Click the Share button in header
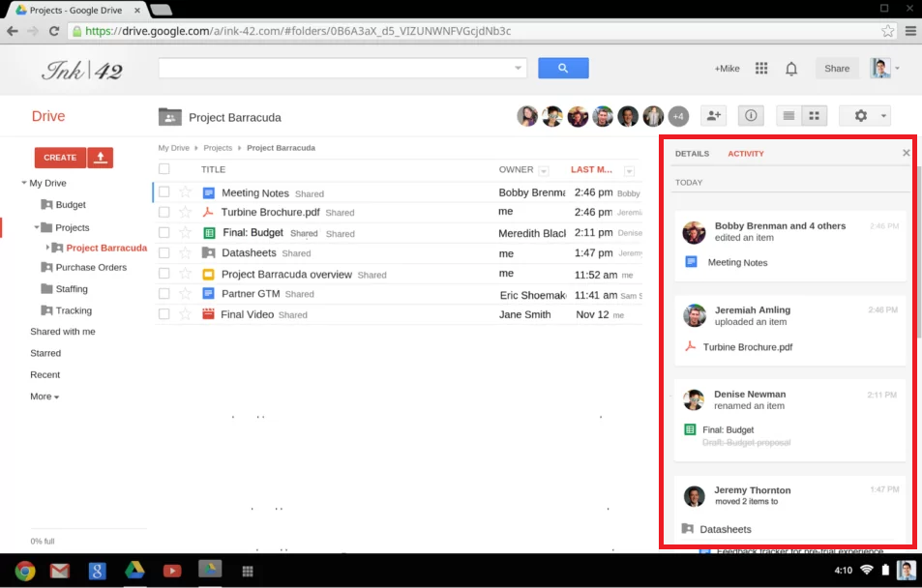Image resolution: width=922 pixels, height=588 pixels. pos(837,69)
